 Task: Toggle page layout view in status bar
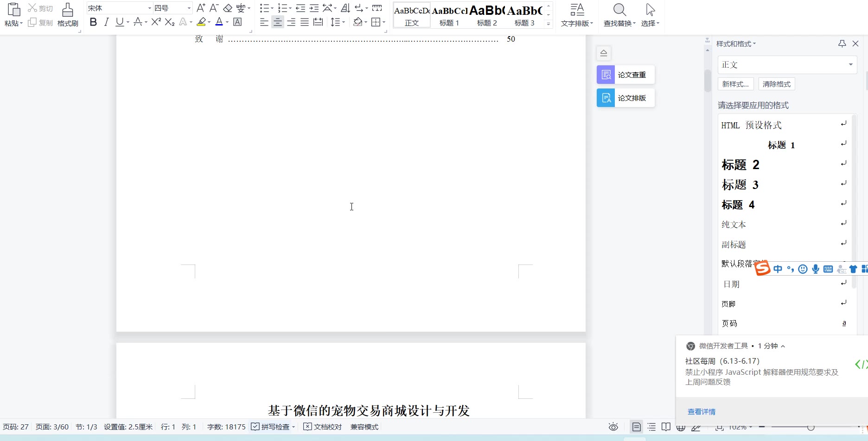637,427
